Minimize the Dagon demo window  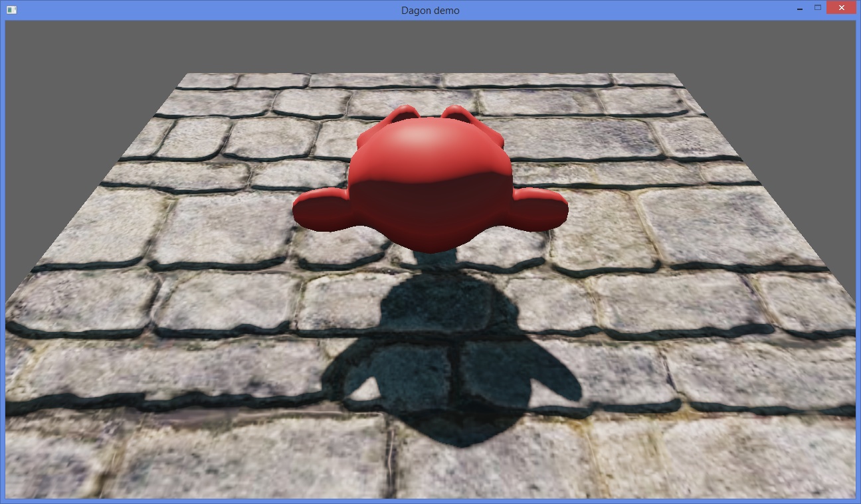[x=799, y=9]
